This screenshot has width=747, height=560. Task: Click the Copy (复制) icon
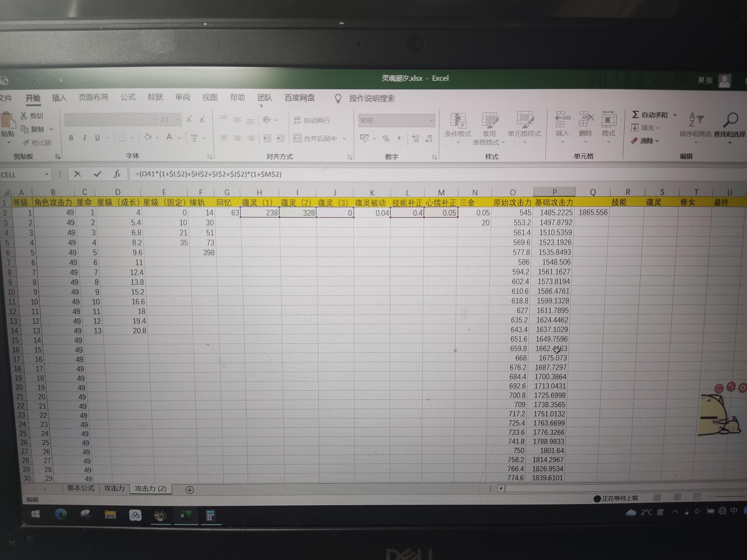24,129
